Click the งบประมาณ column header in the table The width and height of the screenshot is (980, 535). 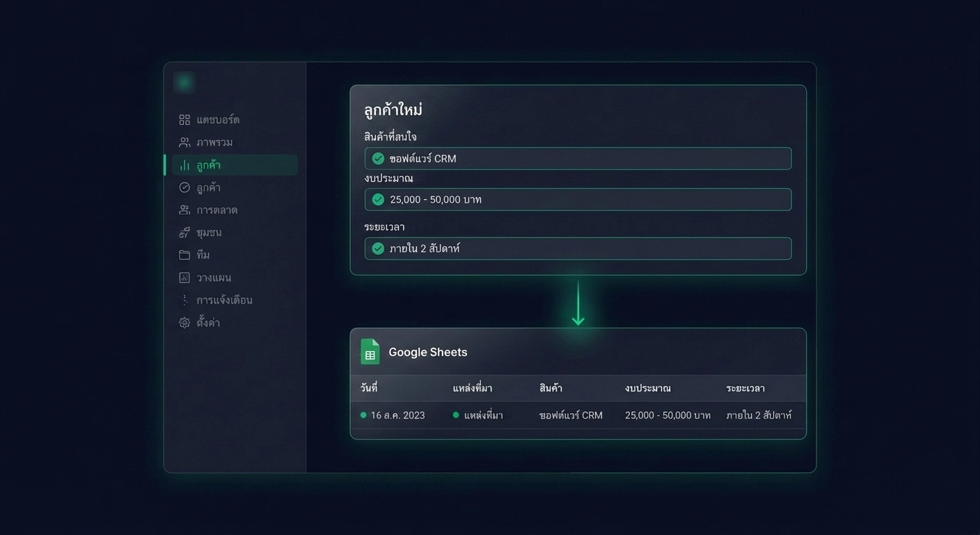[x=648, y=388]
